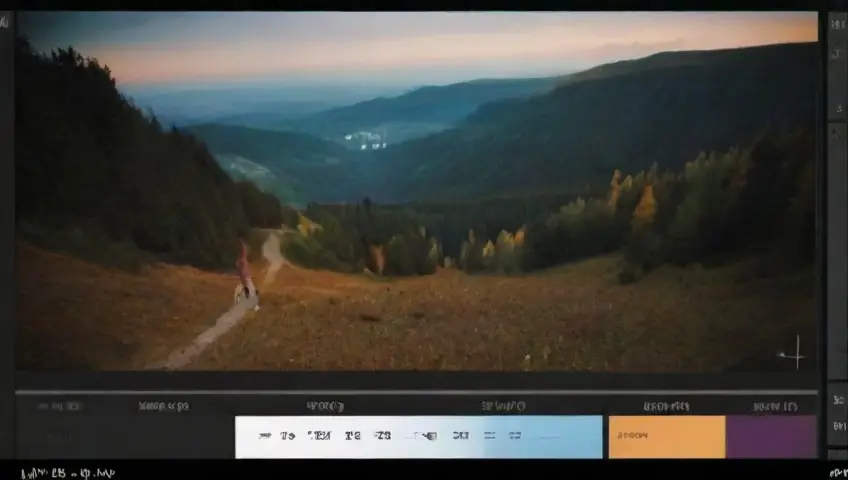848x480 pixels.
Task: Click the crosshair marker in preview's lower-right corner
Action: coord(796,354)
